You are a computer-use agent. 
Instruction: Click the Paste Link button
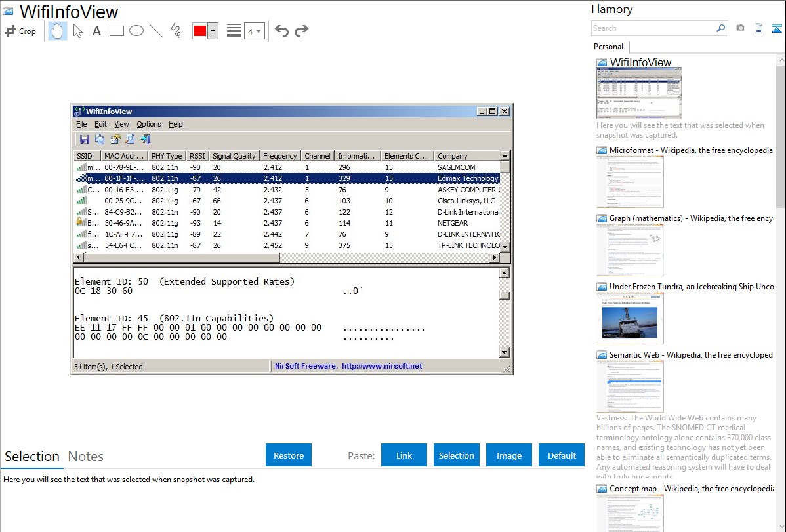point(404,455)
